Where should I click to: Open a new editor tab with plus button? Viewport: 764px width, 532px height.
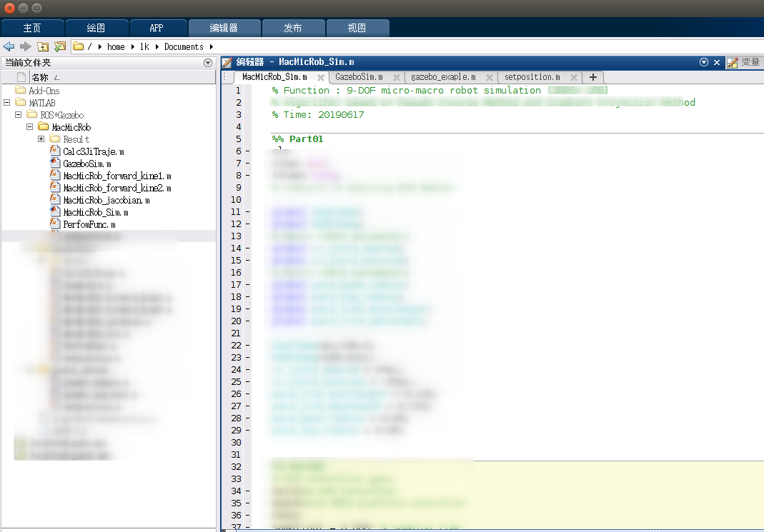(594, 76)
